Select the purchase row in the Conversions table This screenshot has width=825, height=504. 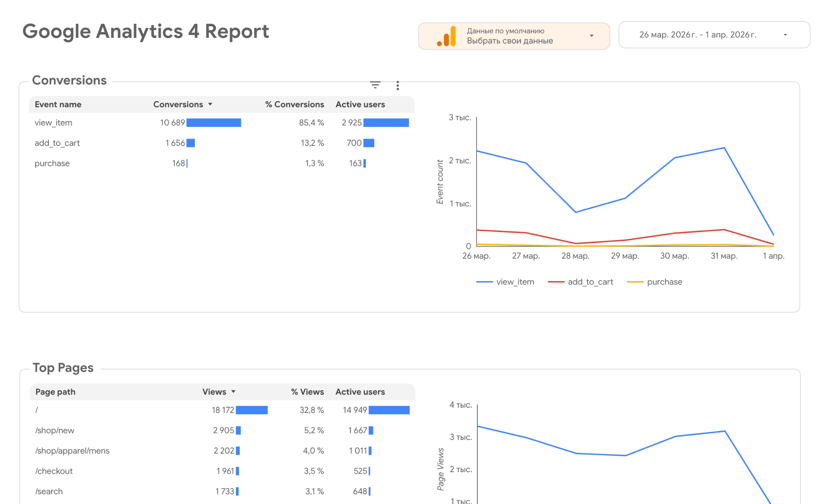click(x=52, y=163)
